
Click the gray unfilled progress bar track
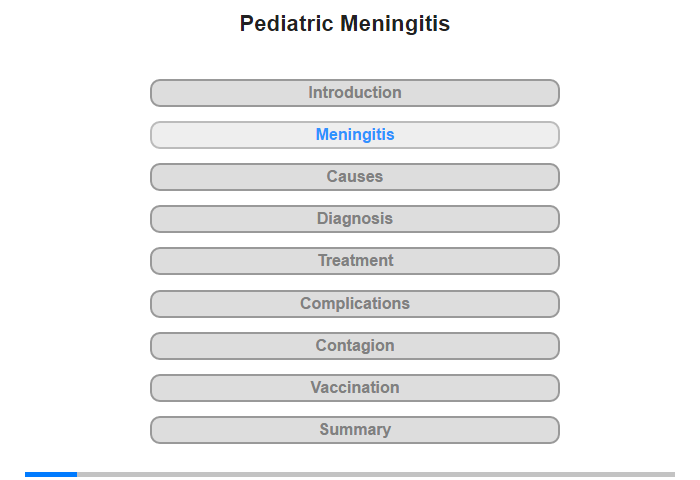(x=375, y=474)
